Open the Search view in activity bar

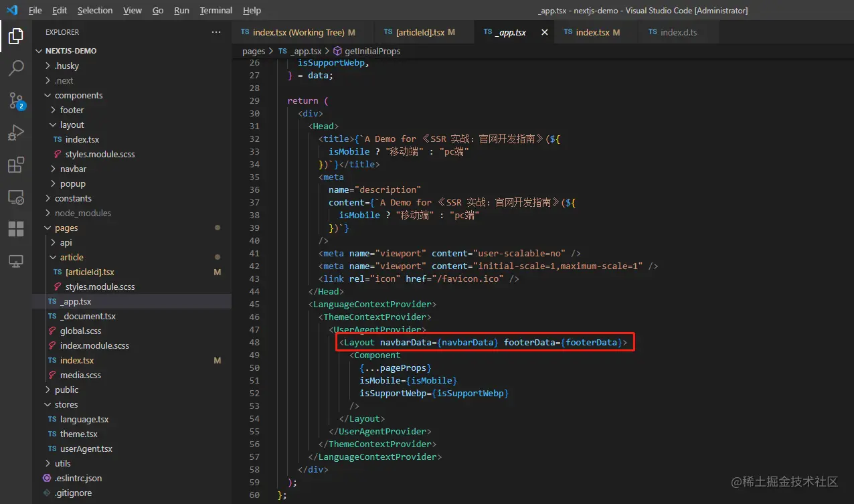[16, 68]
